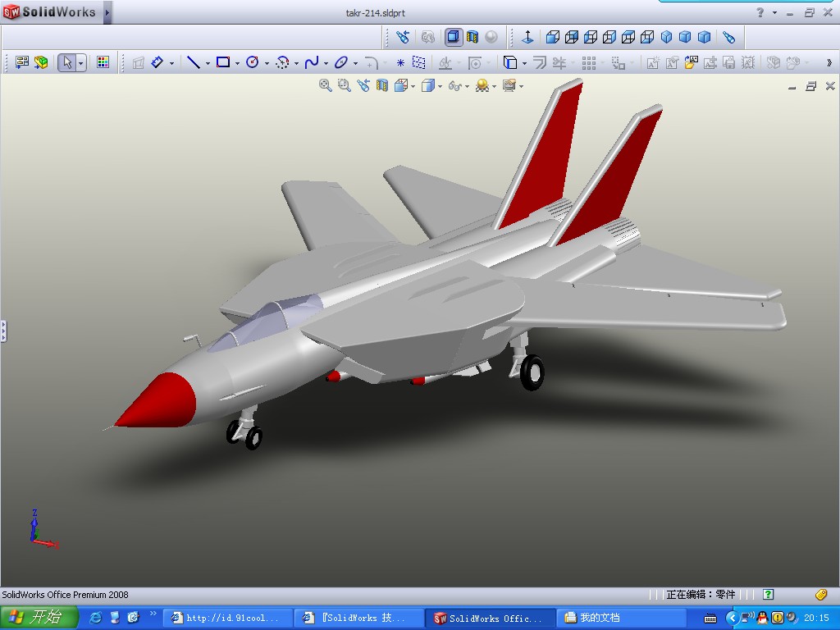The image size is (840, 630).
Task: Switch to the Back standard view
Action: pyautogui.click(x=572, y=37)
